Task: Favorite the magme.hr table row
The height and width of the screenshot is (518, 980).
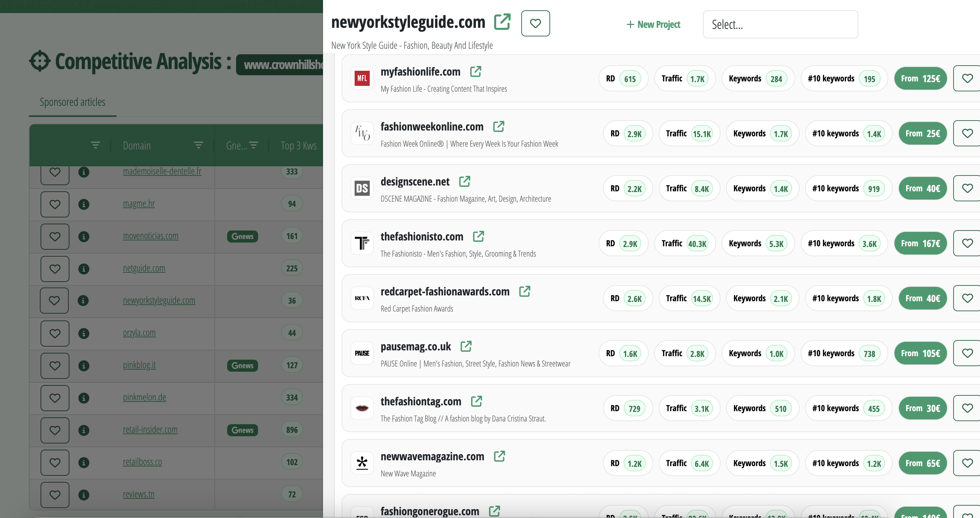Action: click(x=55, y=204)
